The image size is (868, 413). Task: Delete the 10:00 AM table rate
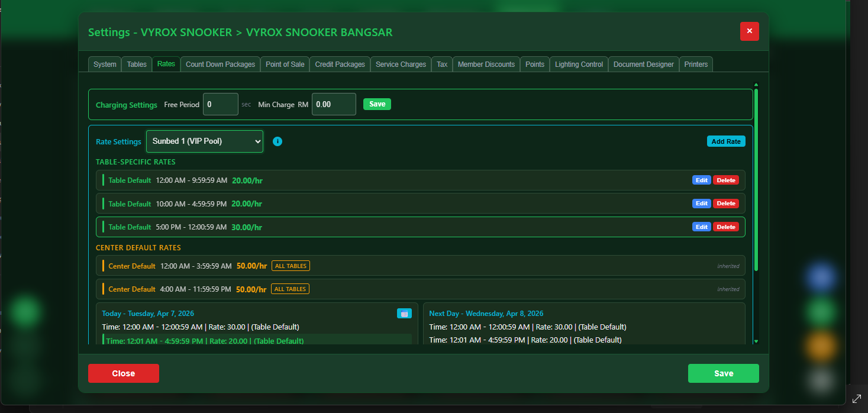726,203
